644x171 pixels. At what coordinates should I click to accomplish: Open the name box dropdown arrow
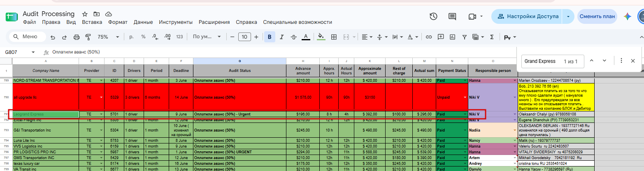pyautogui.click(x=33, y=52)
